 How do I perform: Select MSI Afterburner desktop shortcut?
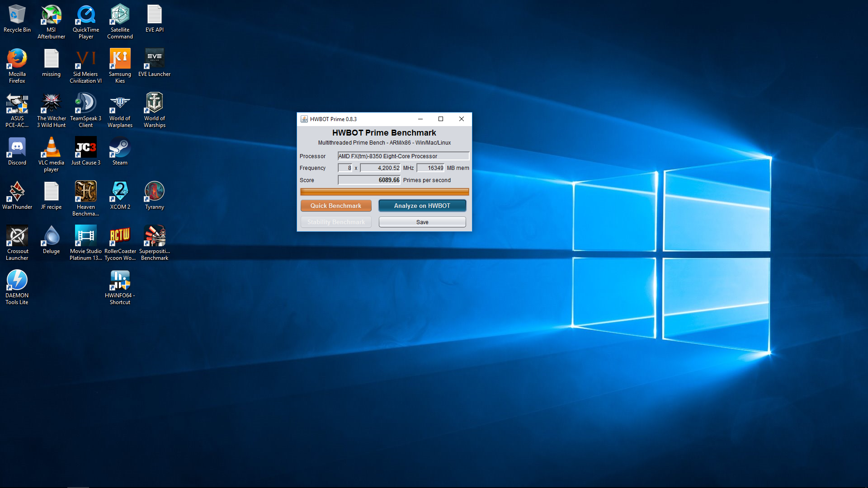pos(51,22)
